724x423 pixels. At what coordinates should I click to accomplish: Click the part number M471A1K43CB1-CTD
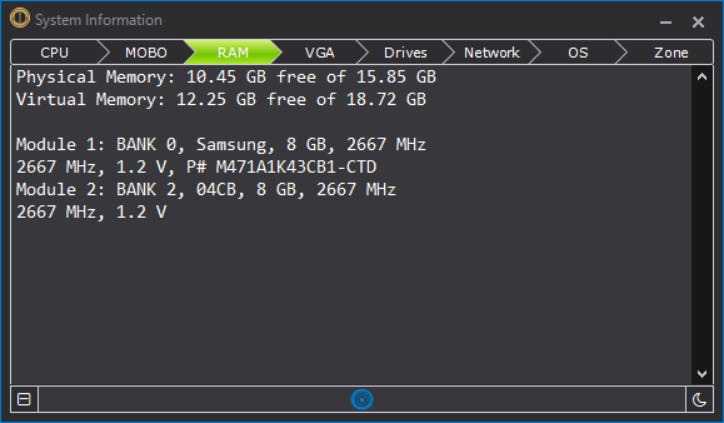[296, 167]
